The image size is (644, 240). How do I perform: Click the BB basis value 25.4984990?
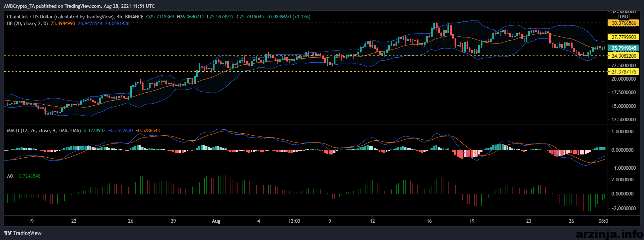(x=63, y=23)
